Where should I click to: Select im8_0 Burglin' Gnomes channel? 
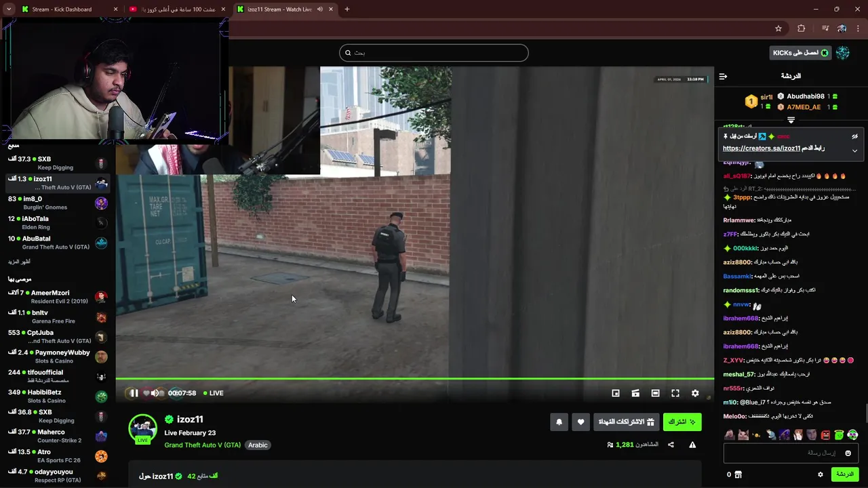coord(58,203)
